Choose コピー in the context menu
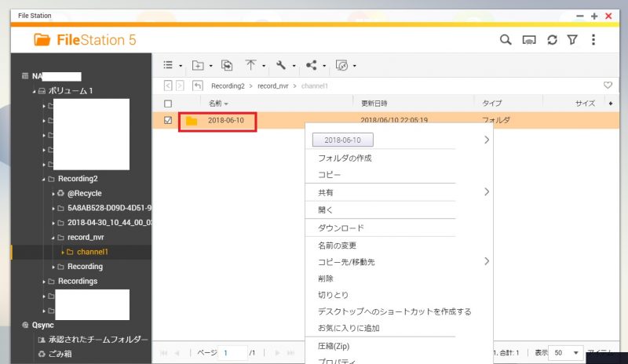The height and width of the screenshot is (364, 628). [329, 175]
